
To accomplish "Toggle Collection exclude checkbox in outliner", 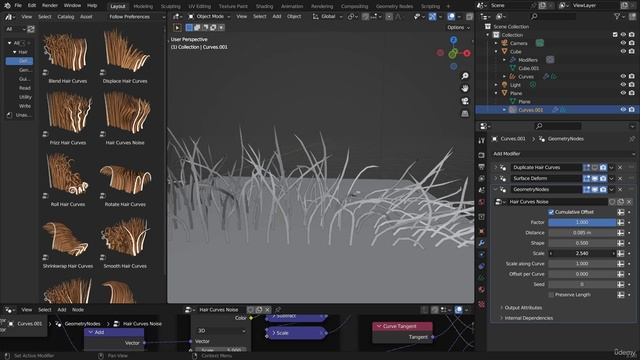I will click(615, 35).
